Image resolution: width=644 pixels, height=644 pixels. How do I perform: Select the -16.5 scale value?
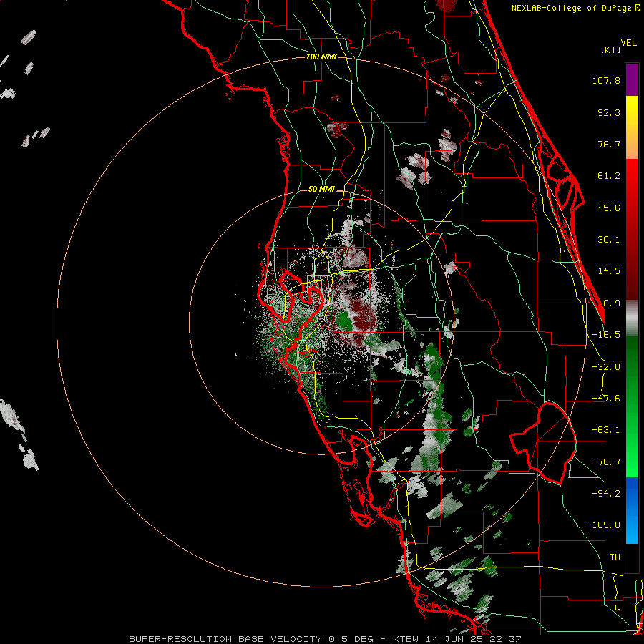pos(606,335)
